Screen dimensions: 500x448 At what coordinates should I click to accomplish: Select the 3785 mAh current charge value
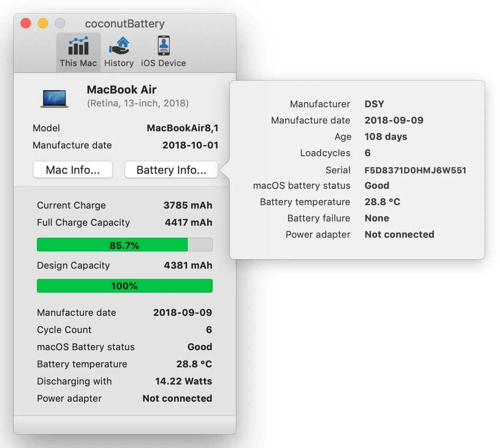click(188, 205)
